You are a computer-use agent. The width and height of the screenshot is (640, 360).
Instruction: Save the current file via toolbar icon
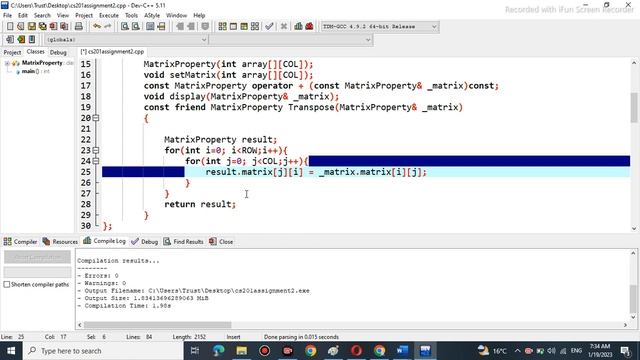(x=31, y=27)
